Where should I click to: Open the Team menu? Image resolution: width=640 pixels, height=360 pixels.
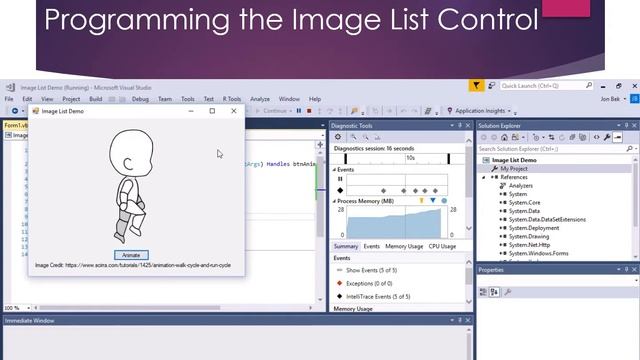click(165, 99)
